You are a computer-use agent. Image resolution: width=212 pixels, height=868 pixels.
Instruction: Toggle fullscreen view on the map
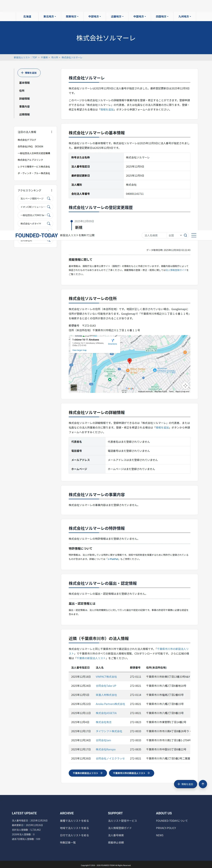185,385
